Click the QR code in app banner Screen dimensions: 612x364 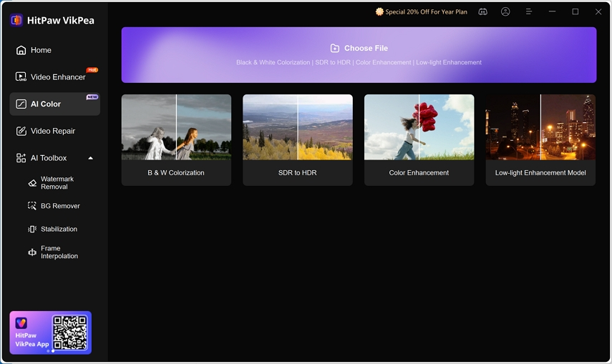(x=70, y=333)
